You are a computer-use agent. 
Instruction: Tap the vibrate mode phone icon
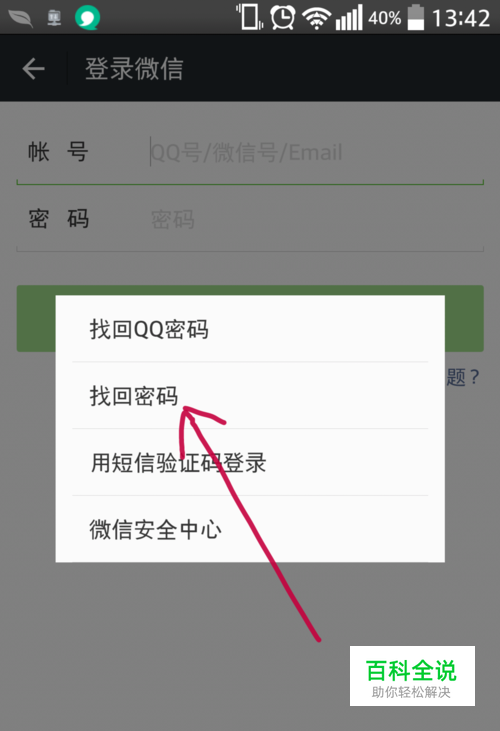pos(250,17)
